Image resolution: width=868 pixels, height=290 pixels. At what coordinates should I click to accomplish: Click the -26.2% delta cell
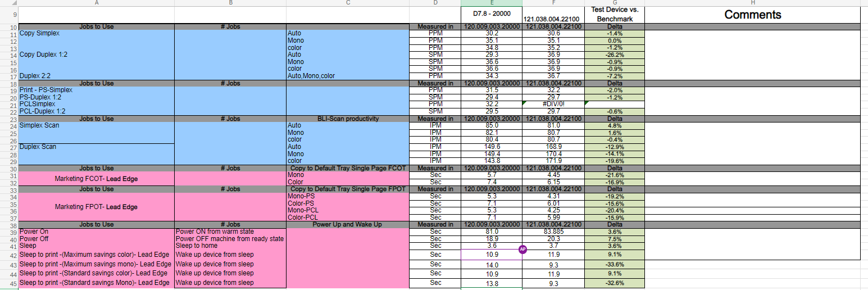[x=615, y=55]
